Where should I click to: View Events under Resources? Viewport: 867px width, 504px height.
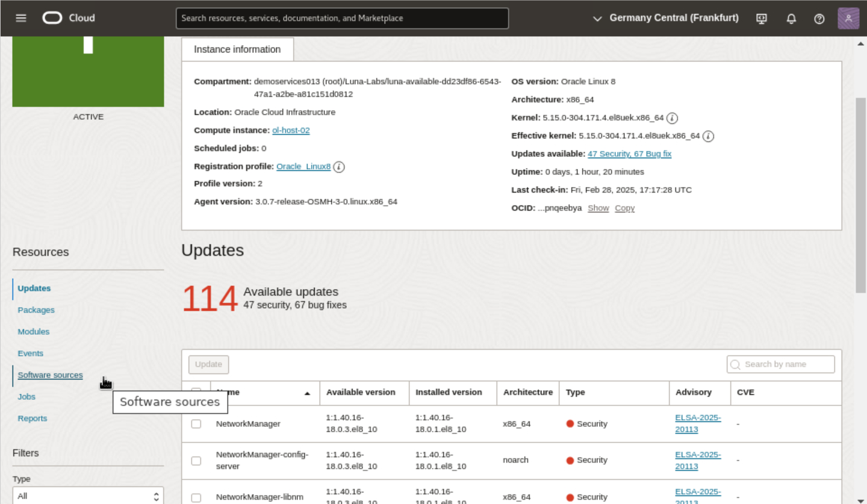[31, 353]
